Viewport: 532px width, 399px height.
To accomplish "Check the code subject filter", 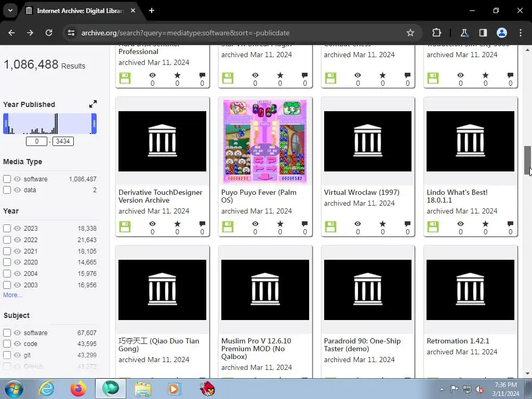I will (x=7, y=344).
